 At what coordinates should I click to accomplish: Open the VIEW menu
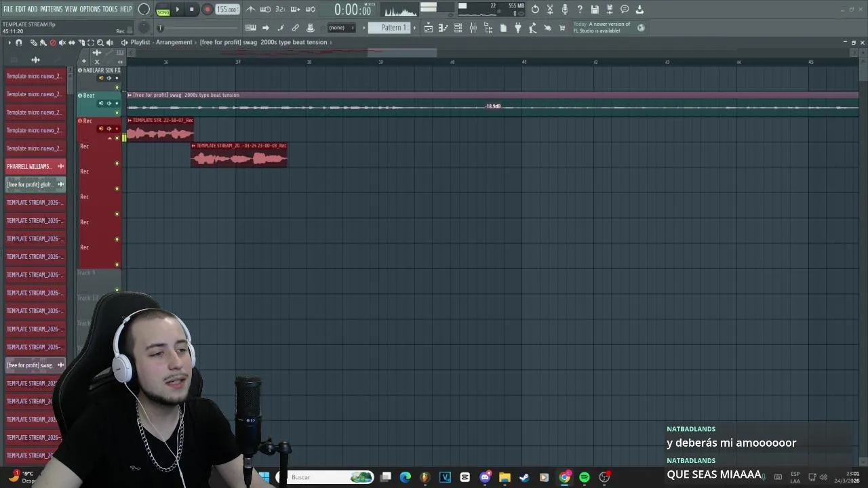pyautogui.click(x=71, y=9)
